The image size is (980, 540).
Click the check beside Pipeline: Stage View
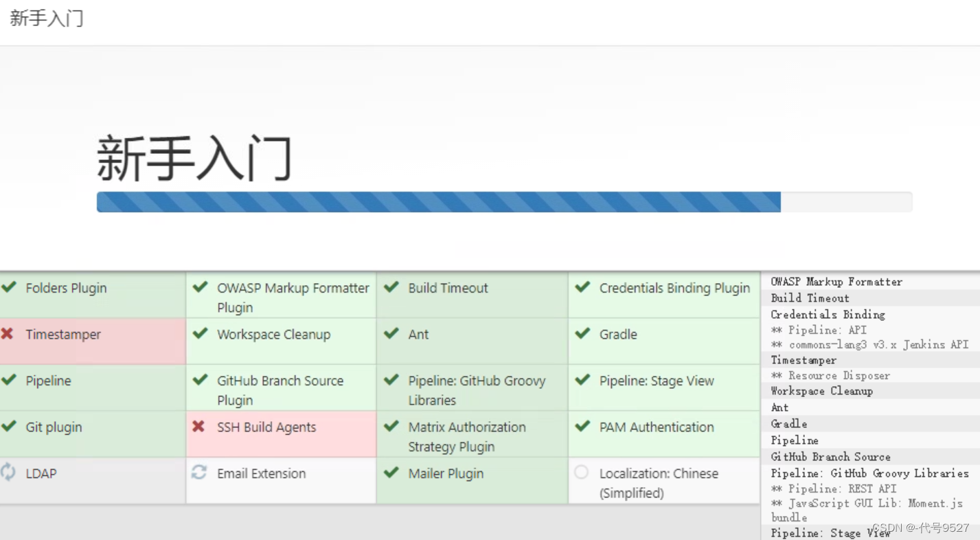click(x=582, y=380)
